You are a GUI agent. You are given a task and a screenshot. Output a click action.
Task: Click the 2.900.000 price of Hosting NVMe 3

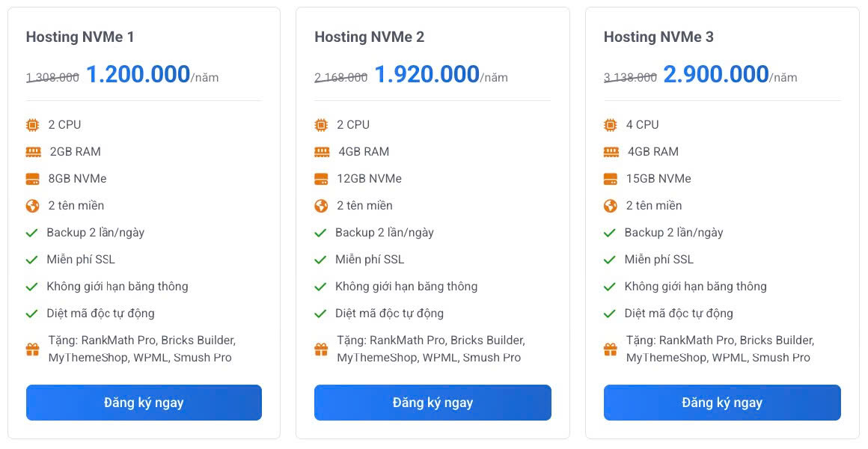(715, 74)
